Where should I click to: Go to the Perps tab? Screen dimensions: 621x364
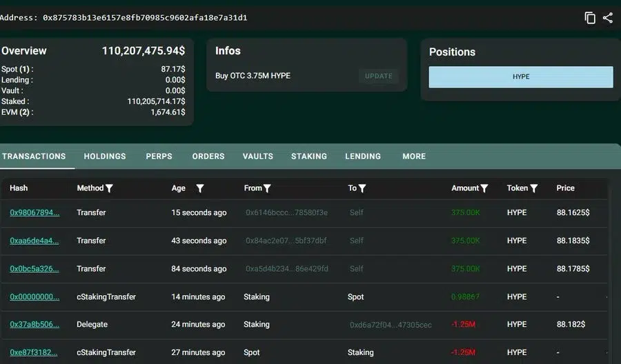(159, 156)
